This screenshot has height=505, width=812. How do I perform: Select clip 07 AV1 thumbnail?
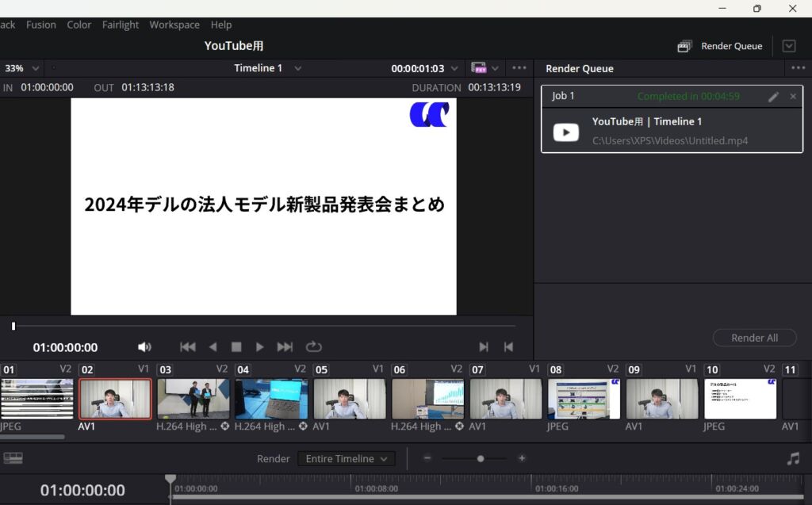click(506, 399)
